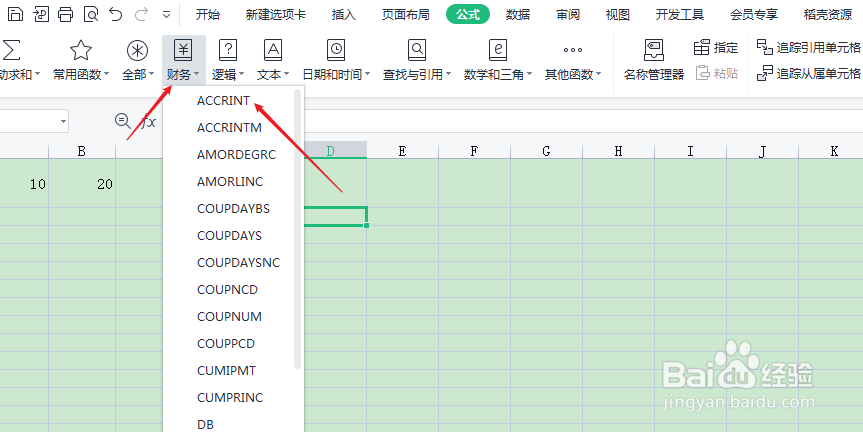
Task: Select COUPDAYSNC from the function list
Action: tap(239, 263)
